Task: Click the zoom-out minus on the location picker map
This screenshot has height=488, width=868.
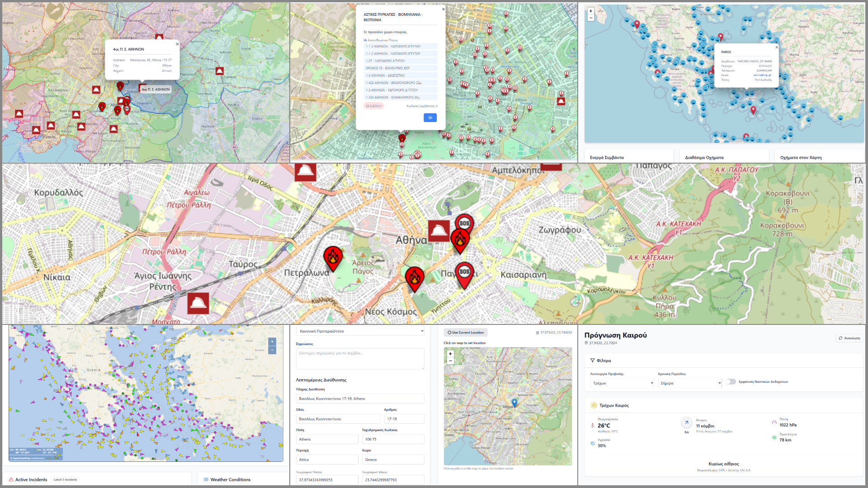Action: pos(450,360)
